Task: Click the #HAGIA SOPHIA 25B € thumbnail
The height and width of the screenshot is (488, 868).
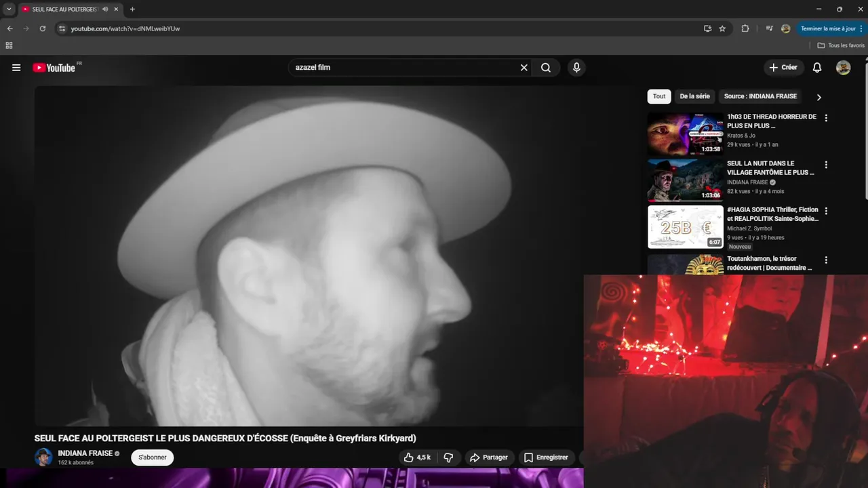Action: (x=686, y=227)
